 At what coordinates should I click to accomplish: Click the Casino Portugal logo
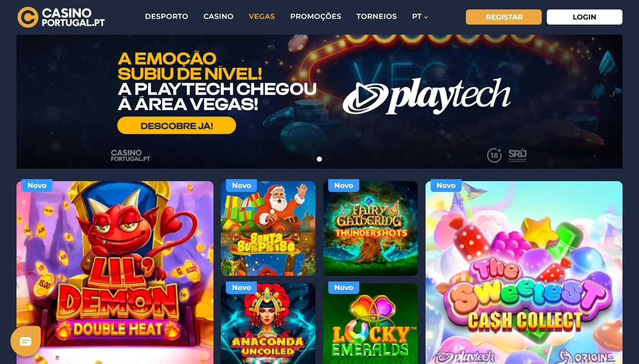61,17
